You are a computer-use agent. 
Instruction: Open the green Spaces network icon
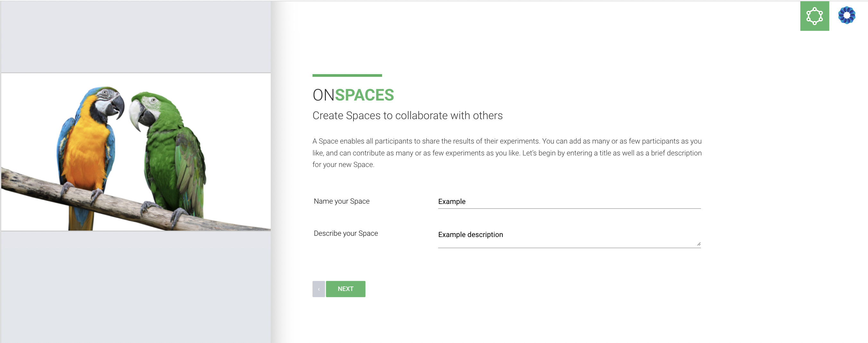pyautogui.click(x=814, y=16)
